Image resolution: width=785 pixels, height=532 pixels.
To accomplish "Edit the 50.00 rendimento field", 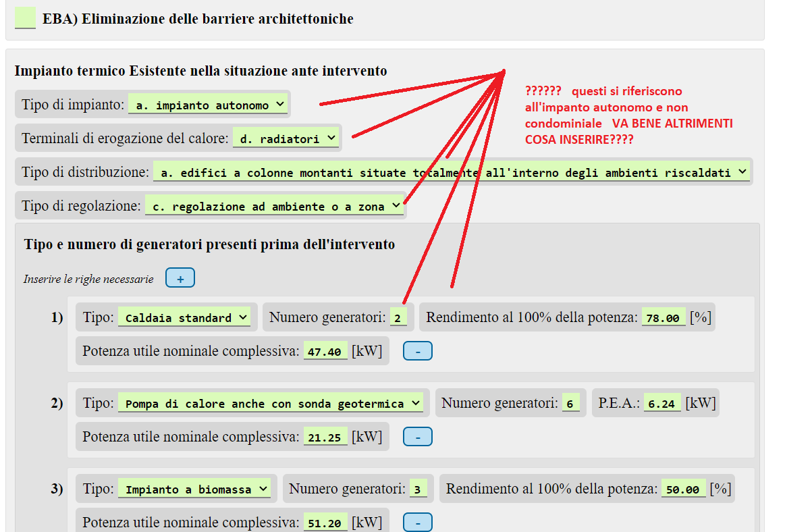I will [682, 489].
